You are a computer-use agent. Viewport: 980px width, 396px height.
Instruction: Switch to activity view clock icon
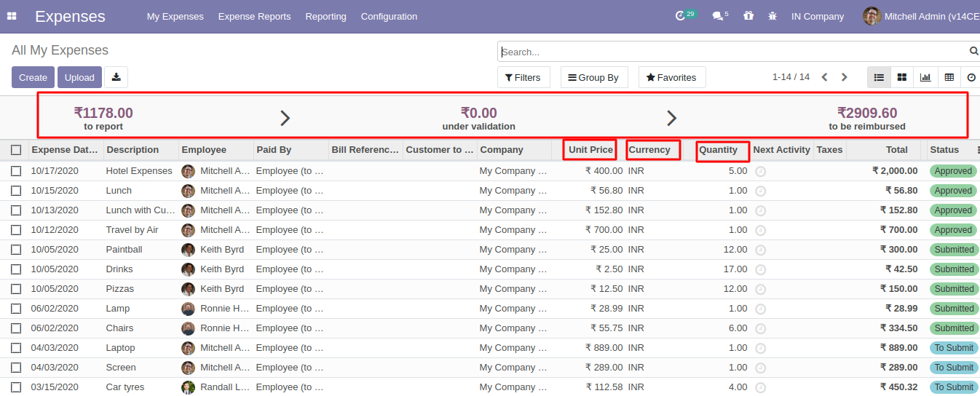pos(971,77)
